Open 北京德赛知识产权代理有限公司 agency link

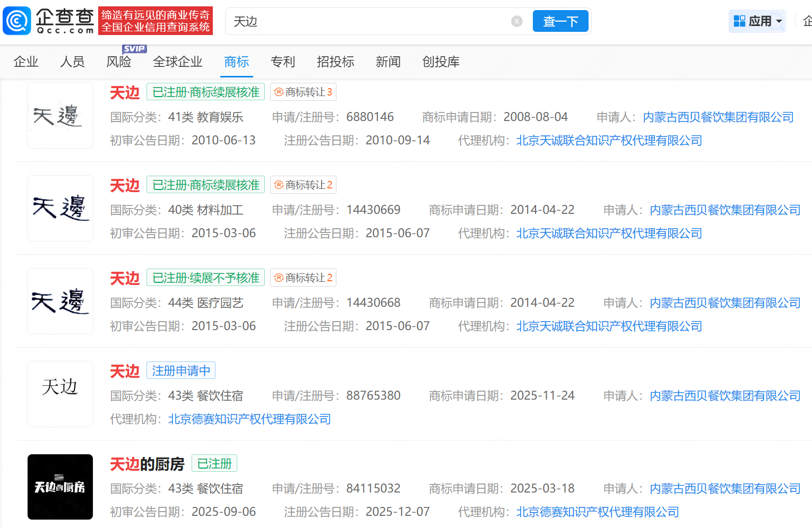point(249,419)
